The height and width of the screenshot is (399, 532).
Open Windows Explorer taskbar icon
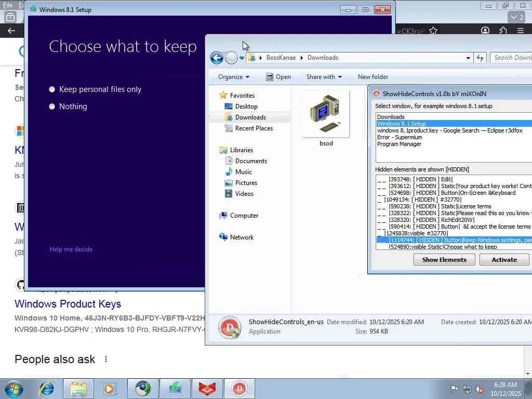tap(79, 389)
